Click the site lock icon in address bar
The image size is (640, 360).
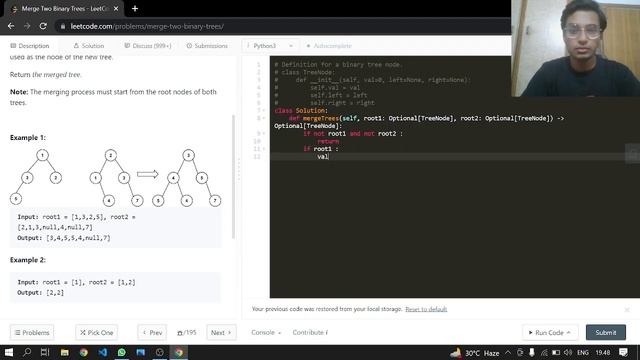tap(62, 27)
